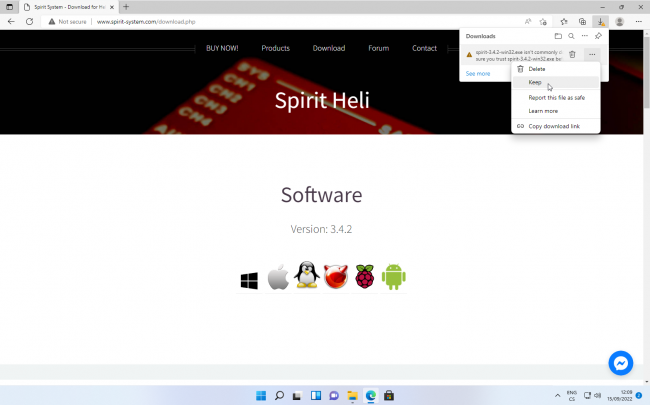This screenshot has width=650, height=405.
Task: Click the Raspberry Pi download icon
Action: point(364,277)
